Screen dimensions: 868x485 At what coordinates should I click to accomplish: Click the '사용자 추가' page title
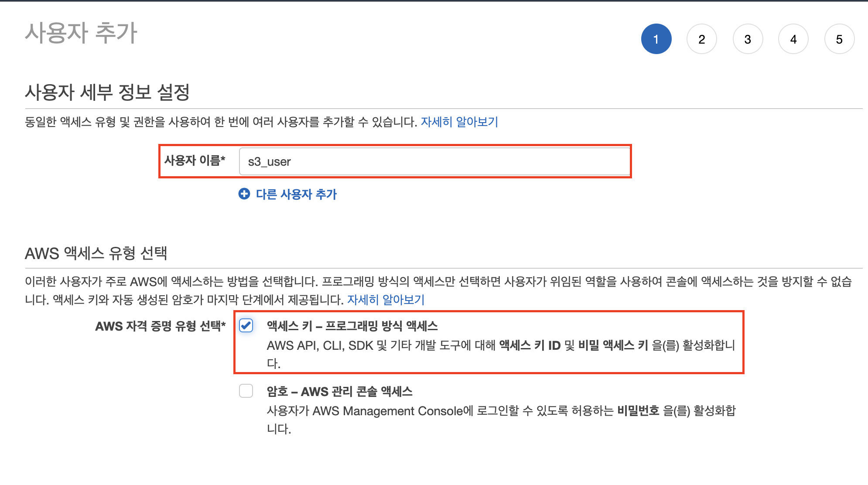(x=81, y=33)
